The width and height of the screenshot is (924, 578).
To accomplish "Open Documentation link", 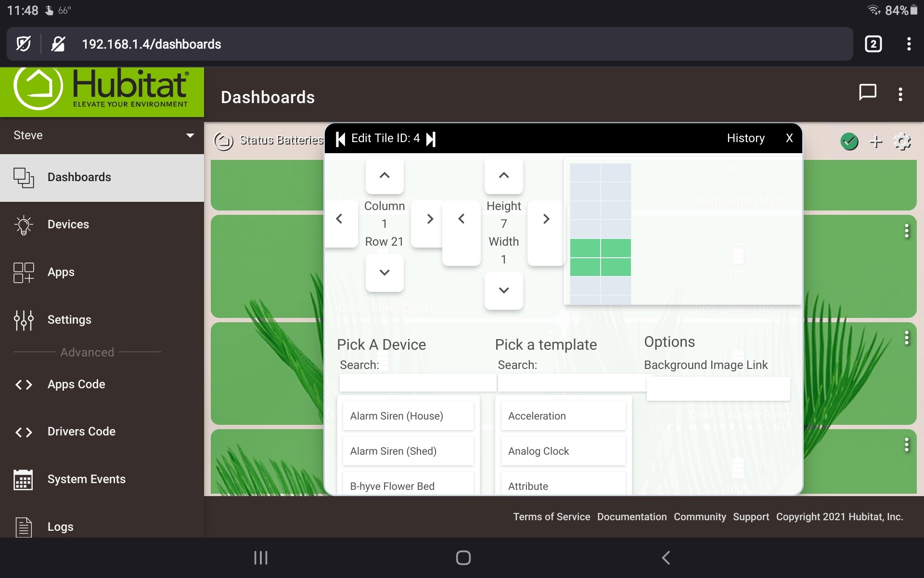I will point(632,517).
